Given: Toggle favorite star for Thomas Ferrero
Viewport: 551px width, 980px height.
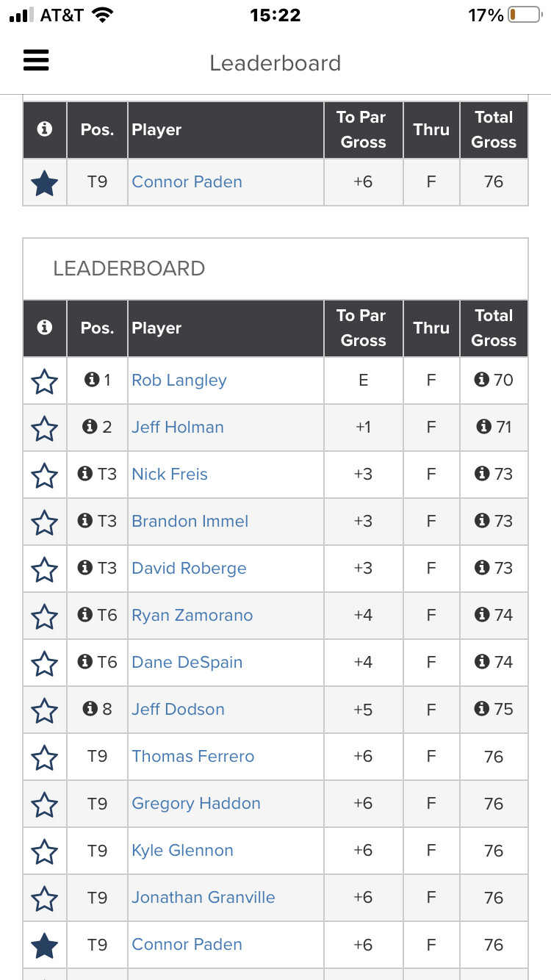Looking at the screenshot, I should (x=45, y=757).
